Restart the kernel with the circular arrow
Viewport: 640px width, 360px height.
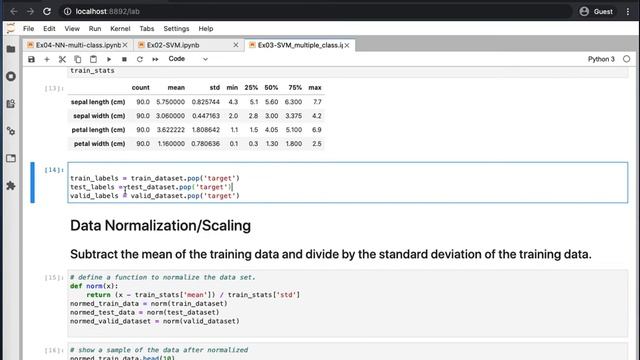pyautogui.click(x=140, y=59)
